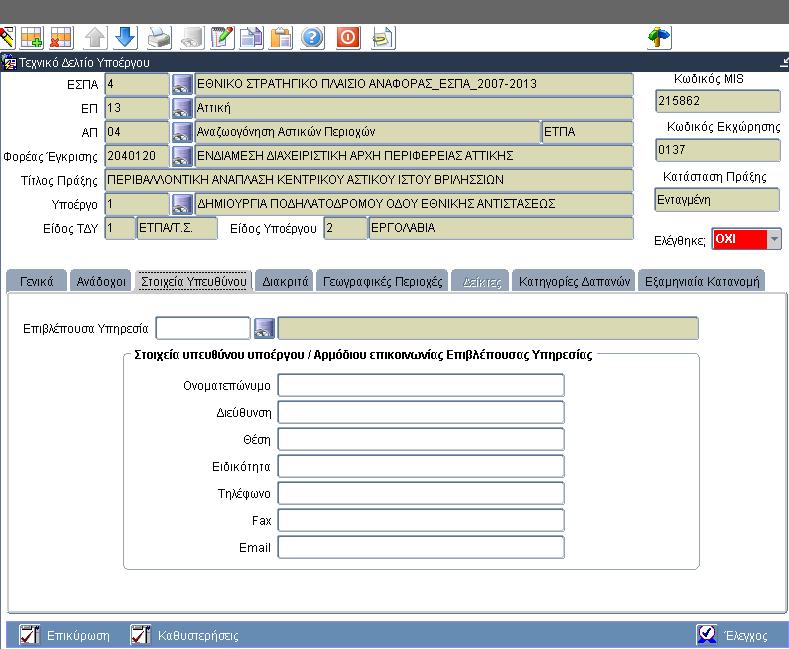Click the Κατάσταση Πράξης field Ενταγμένη
The width and height of the screenshot is (789, 649).
pyautogui.click(x=717, y=200)
